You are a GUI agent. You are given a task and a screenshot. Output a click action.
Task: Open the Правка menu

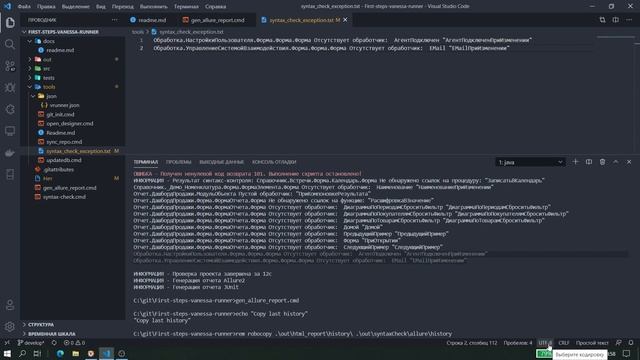[x=46, y=7]
